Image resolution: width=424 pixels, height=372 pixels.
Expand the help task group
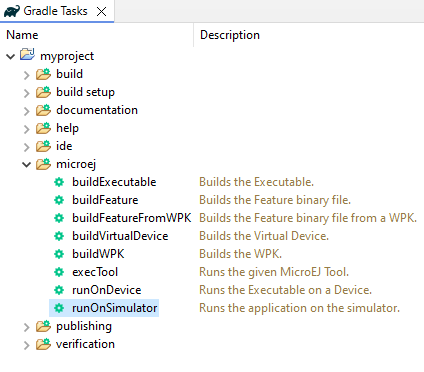(27, 129)
